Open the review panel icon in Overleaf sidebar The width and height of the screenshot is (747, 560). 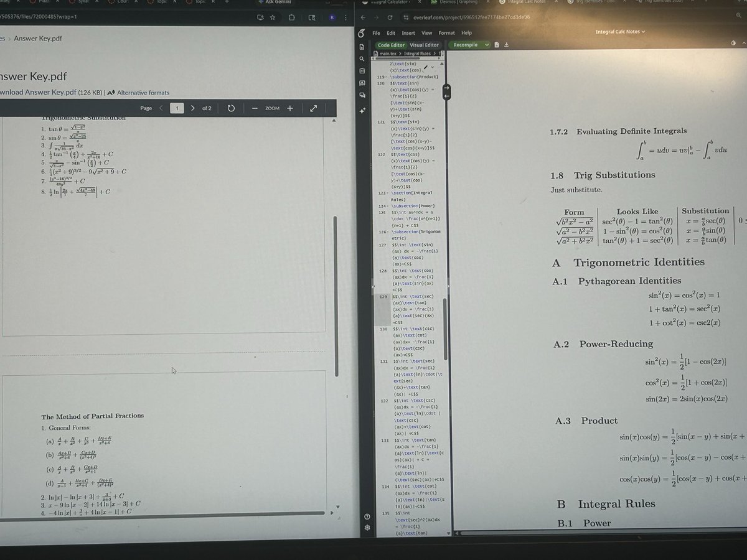pos(362,83)
